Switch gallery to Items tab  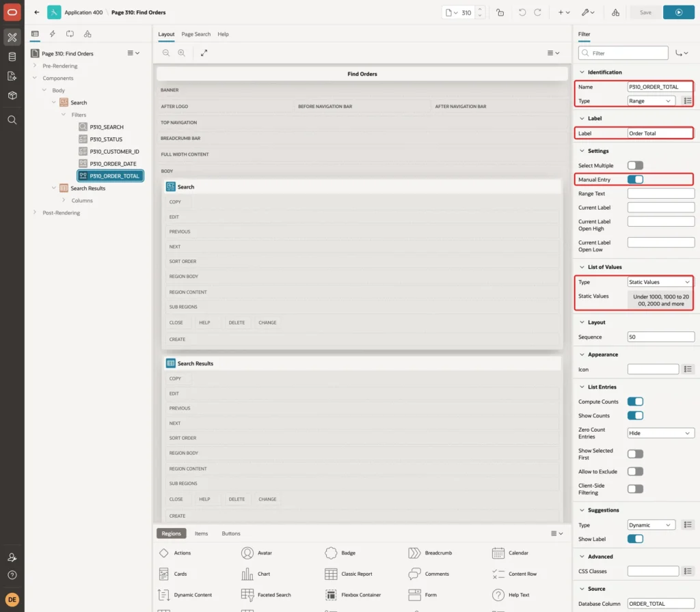tap(202, 533)
